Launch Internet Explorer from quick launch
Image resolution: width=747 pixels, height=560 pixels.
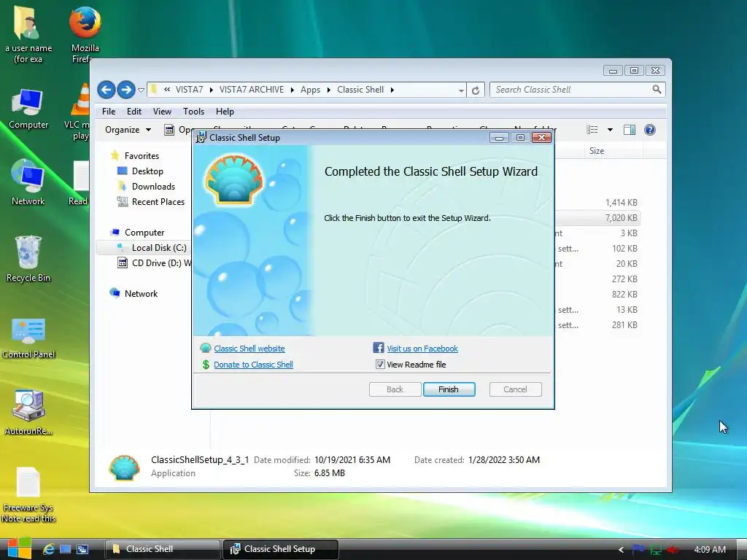pos(49,549)
